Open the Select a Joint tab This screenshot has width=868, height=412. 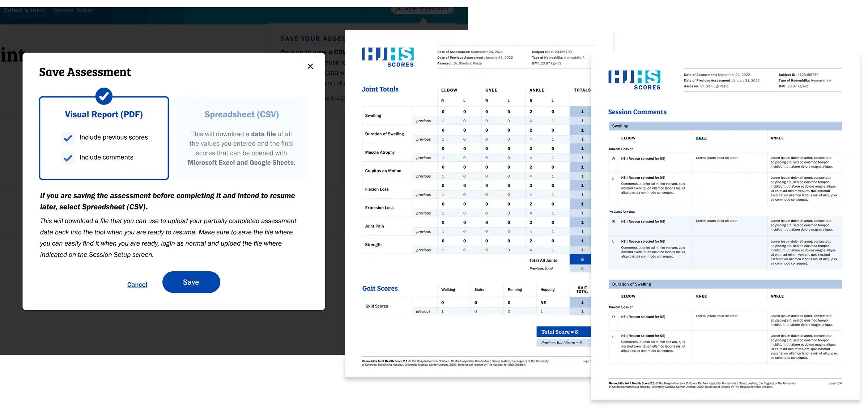24,10
